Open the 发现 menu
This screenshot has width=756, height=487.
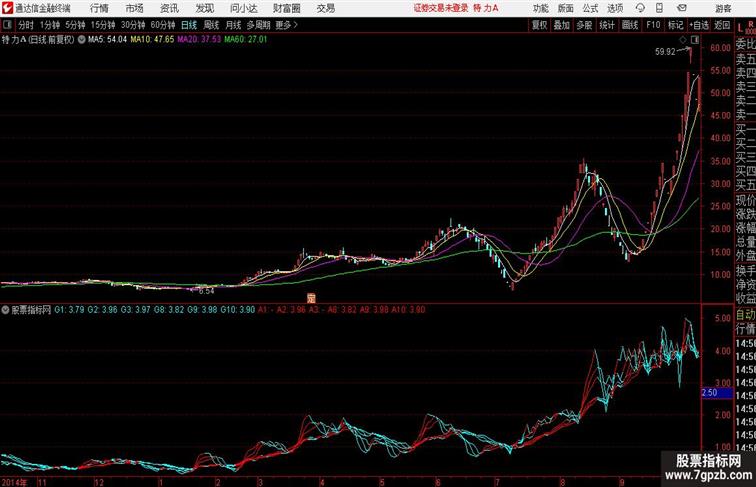tap(205, 8)
